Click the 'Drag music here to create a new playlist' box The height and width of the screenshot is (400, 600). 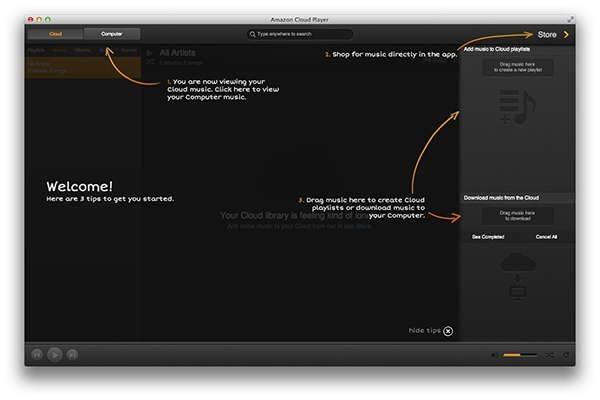pyautogui.click(x=517, y=67)
